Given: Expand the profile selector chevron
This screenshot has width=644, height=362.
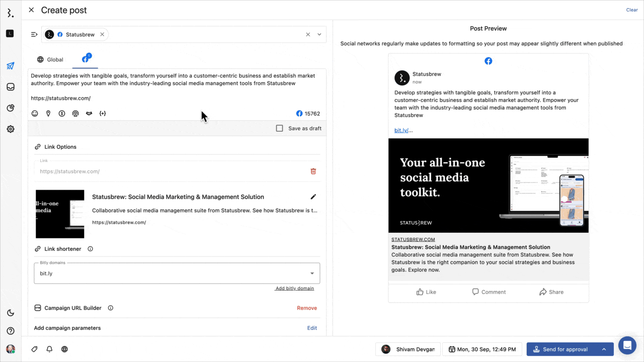Looking at the screenshot, I should tap(319, 35).
